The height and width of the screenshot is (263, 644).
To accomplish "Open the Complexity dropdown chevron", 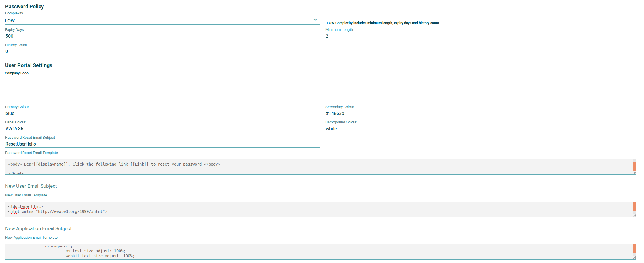I will click(x=315, y=20).
